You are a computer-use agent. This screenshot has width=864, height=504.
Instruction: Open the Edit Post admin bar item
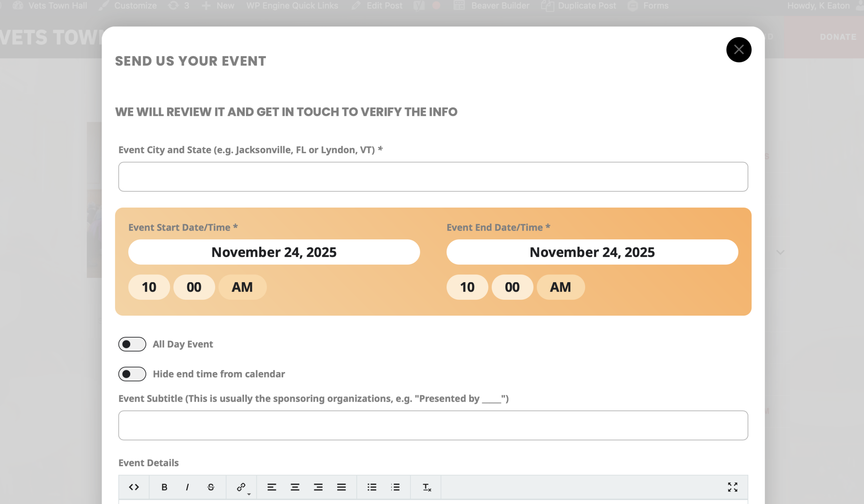coord(384,6)
